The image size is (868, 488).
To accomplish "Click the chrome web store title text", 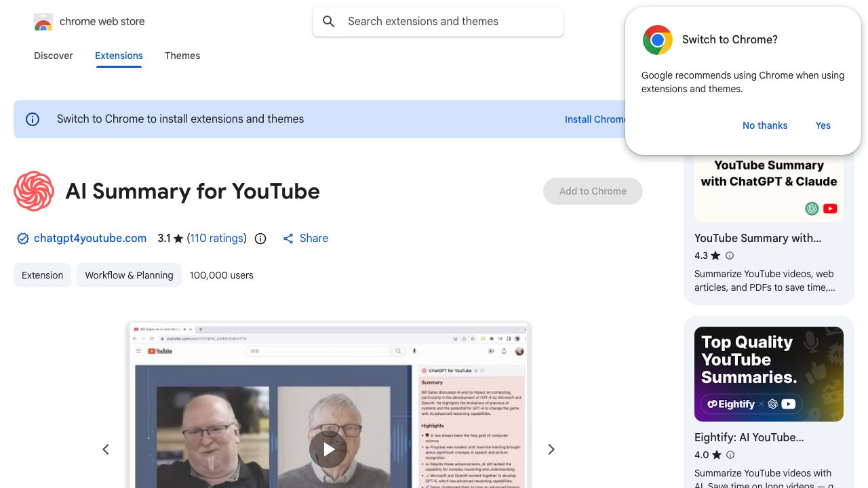I will tap(102, 22).
